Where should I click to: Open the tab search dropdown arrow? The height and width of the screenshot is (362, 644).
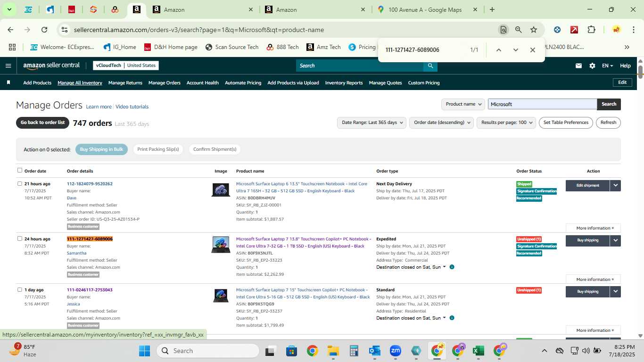(9, 9)
